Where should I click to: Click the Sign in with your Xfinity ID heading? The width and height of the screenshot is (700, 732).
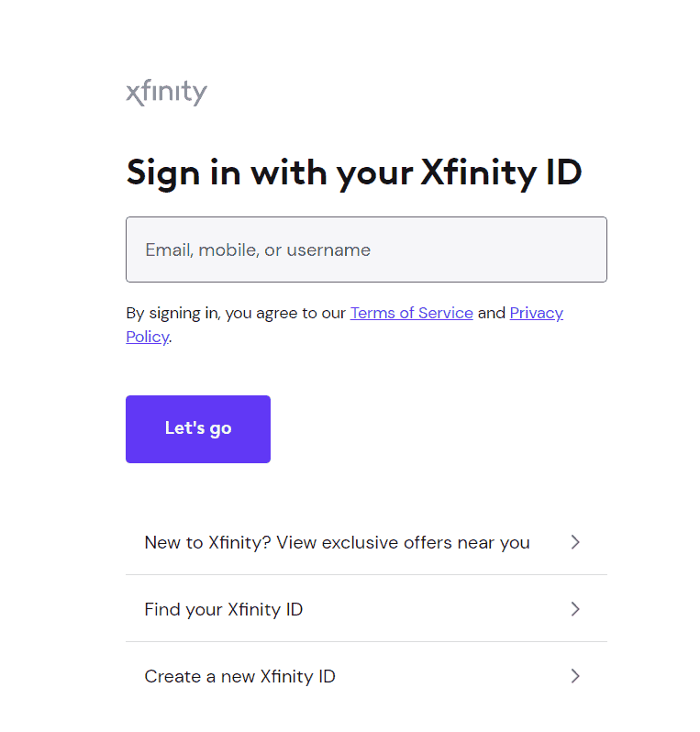[x=354, y=172]
